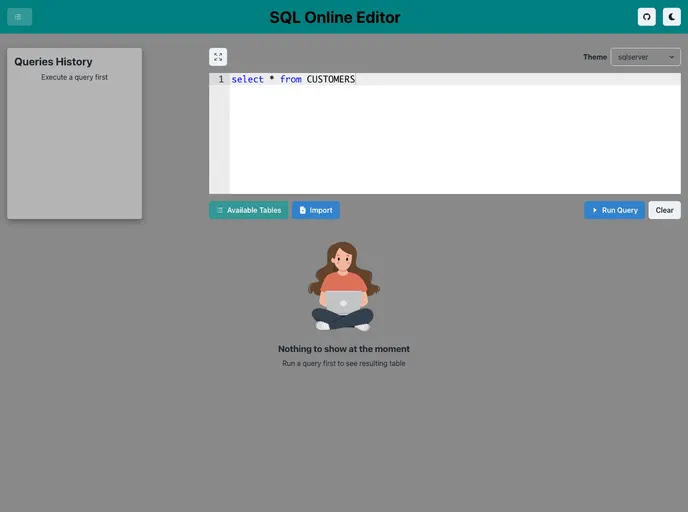Clear the editor contents
Image resolution: width=688 pixels, height=512 pixels.
coord(664,210)
